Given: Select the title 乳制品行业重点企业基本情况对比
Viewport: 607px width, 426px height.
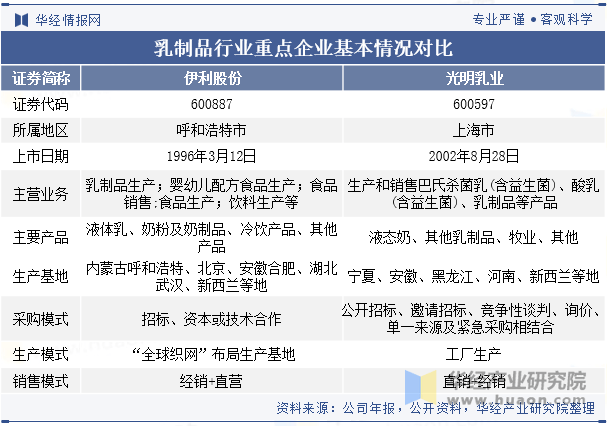Looking at the screenshot, I should (303, 48).
